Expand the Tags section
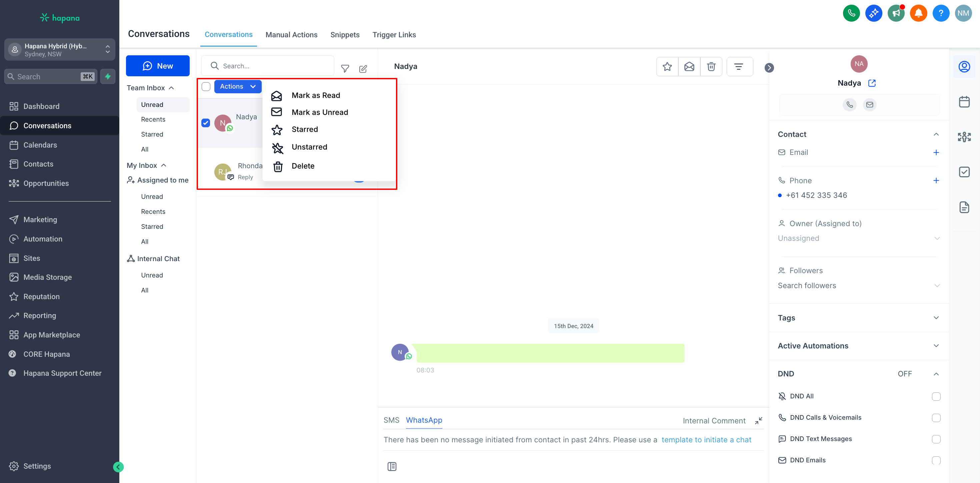 point(936,317)
